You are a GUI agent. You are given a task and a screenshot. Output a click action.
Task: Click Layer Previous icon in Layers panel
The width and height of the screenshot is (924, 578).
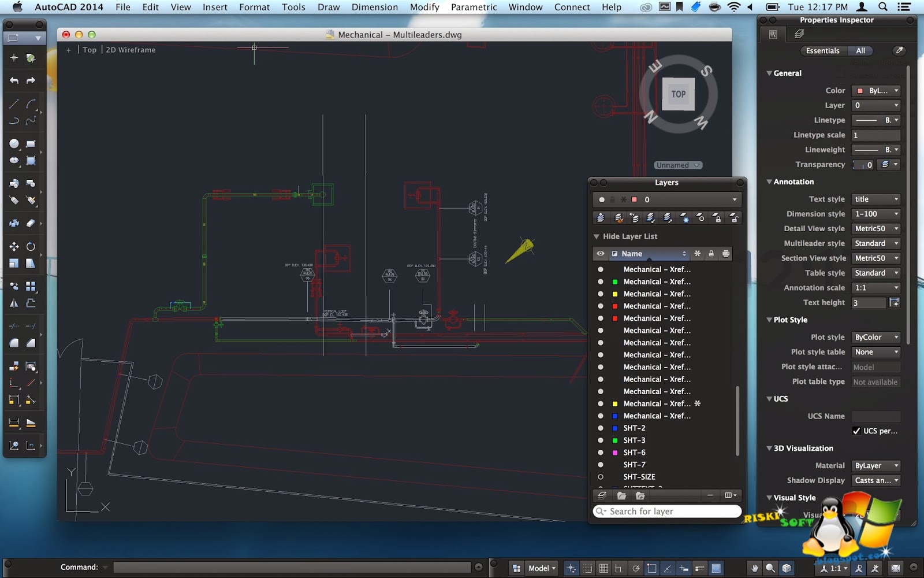click(635, 218)
